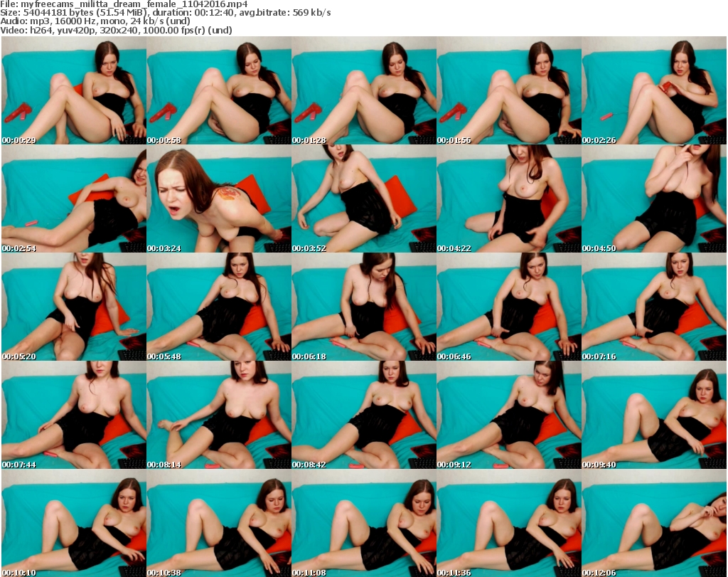
Task: Open the frame stamped 00:00:58
Action: pyautogui.click(x=219, y=90)
